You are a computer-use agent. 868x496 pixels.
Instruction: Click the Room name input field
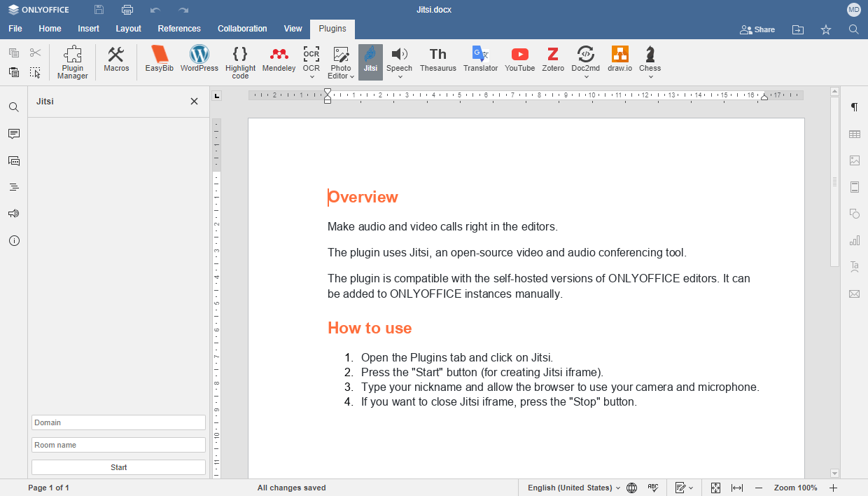(118, 445)
